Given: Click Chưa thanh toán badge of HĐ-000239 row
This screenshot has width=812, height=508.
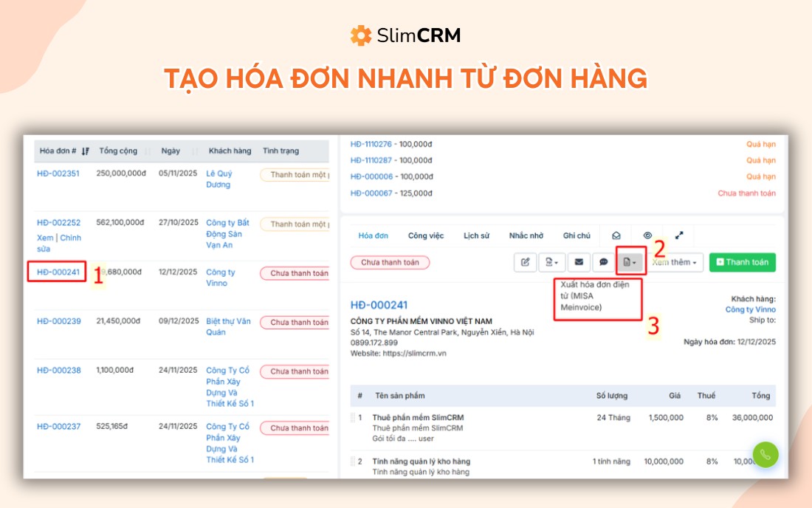Looking at the screenshot, I should tap(295, 322).
